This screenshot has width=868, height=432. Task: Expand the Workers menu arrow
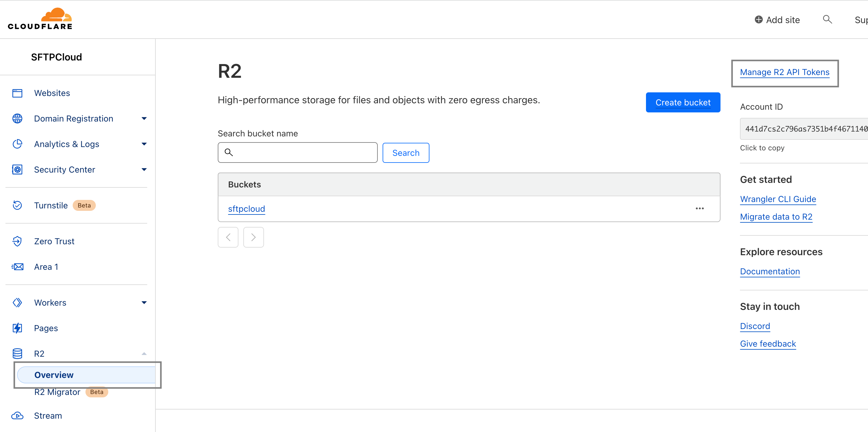click(x=144, y=303)
